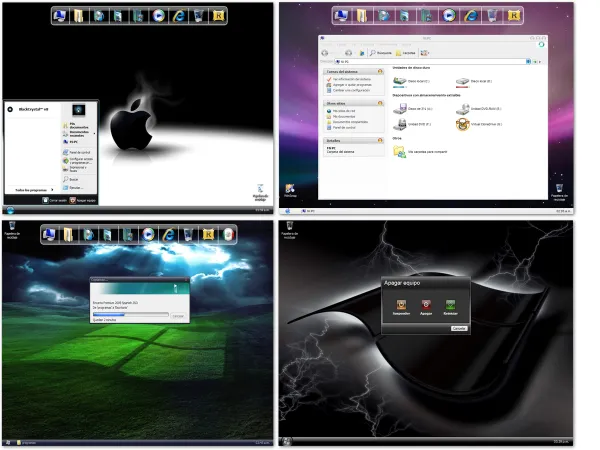
Task: Select Ejecutar in the start menu
Action: 73,188
